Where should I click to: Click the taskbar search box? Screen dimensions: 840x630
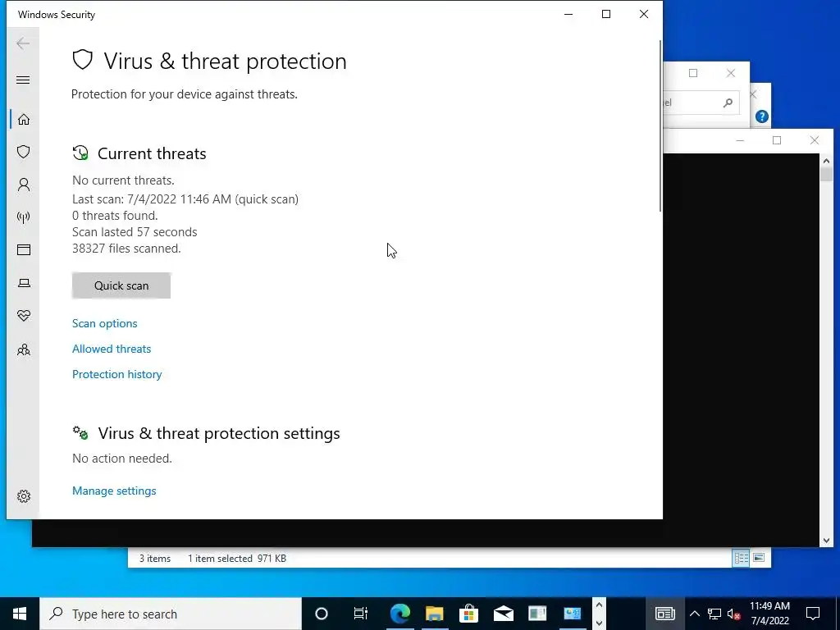click(171, 614)
